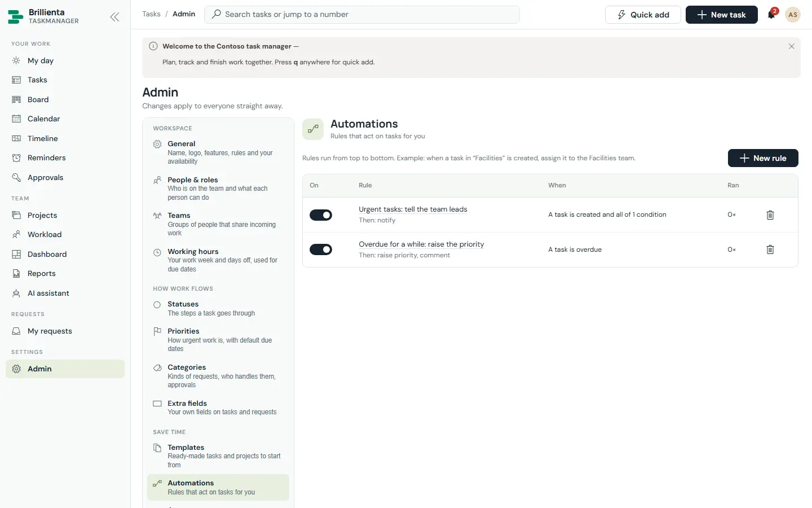Image resolution: width=812 pixels, height=508 pixels.
Task: Open People & roles settings
Action: [218, 189]
